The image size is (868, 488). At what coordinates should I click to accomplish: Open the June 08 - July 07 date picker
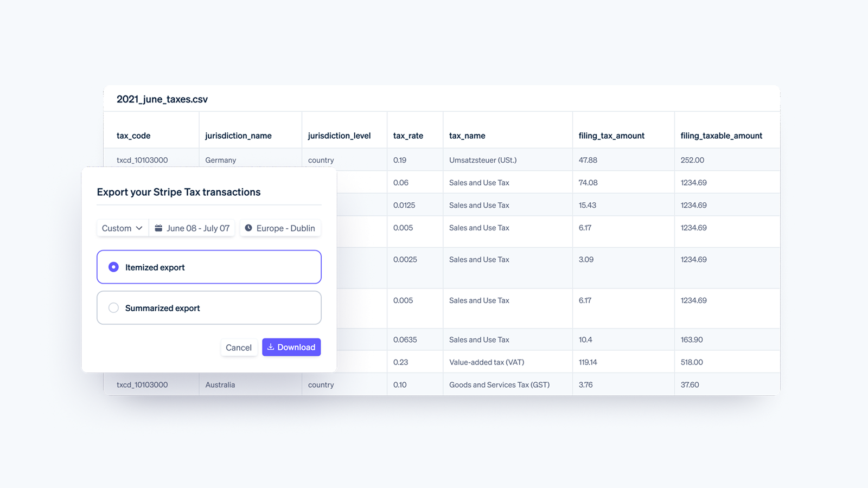192,228
